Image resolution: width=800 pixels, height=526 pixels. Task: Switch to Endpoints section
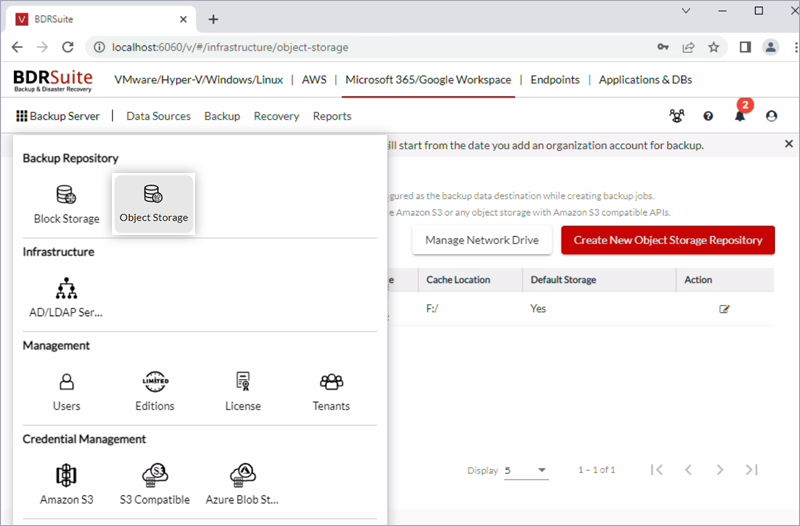click(555, 80)
